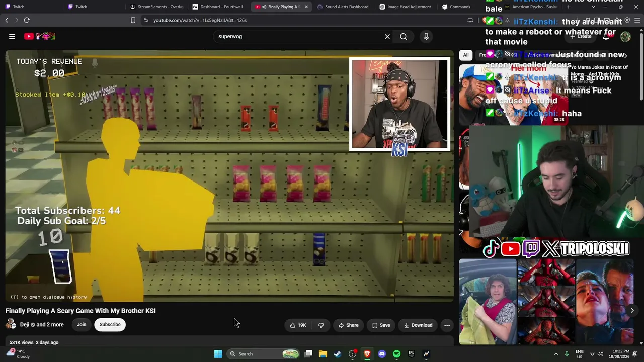Subscribe to the Deji channel
The image size is (644, 362).
(110, 325)
